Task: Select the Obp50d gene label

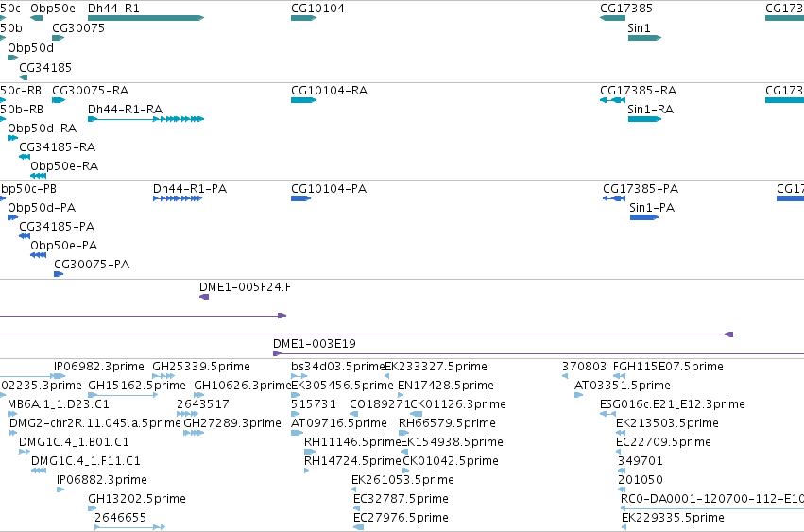Action: 31,47
